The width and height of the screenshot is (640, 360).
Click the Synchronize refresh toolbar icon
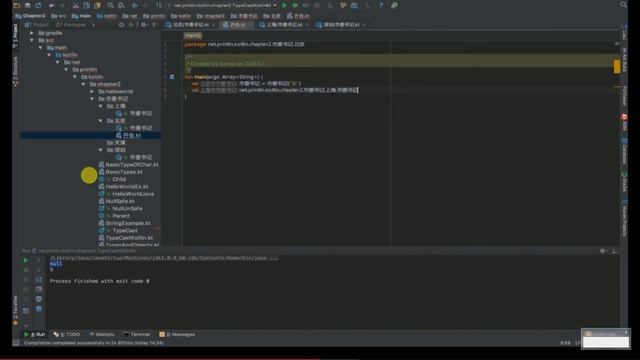pos(38,5)
